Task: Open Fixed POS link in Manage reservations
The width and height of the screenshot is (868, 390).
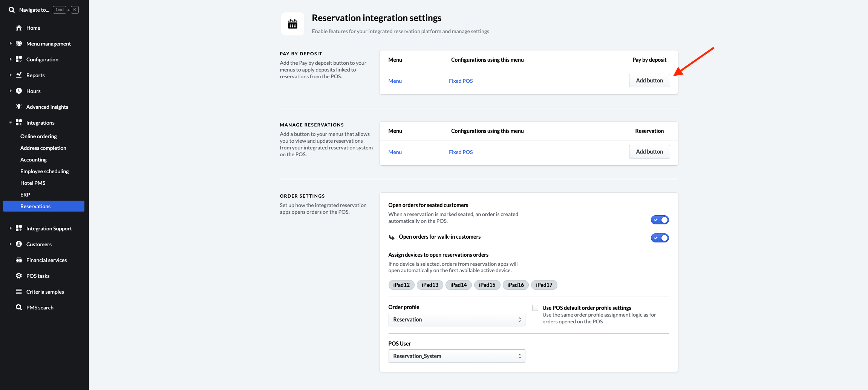Action: [x=461, y=152]
